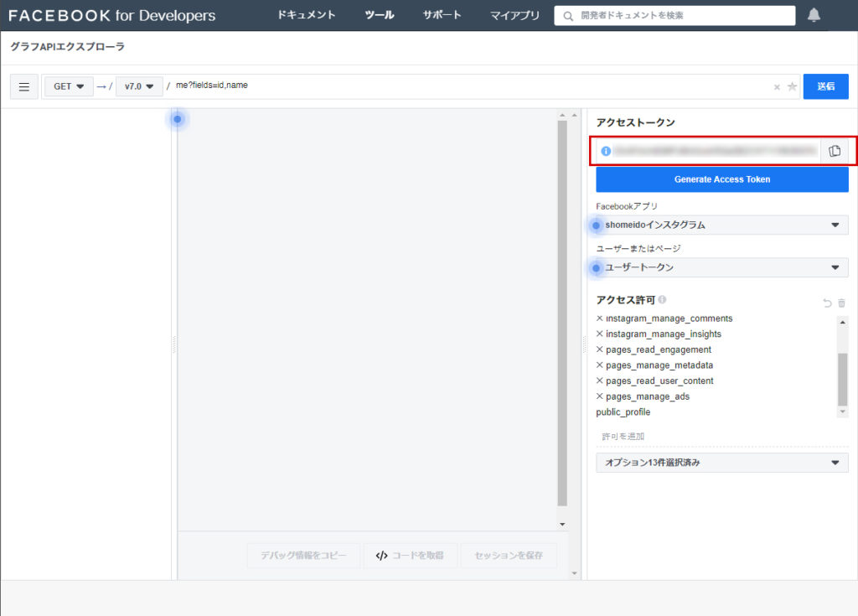
Task: Click the access token info icon
Action: tap(606, 151)
